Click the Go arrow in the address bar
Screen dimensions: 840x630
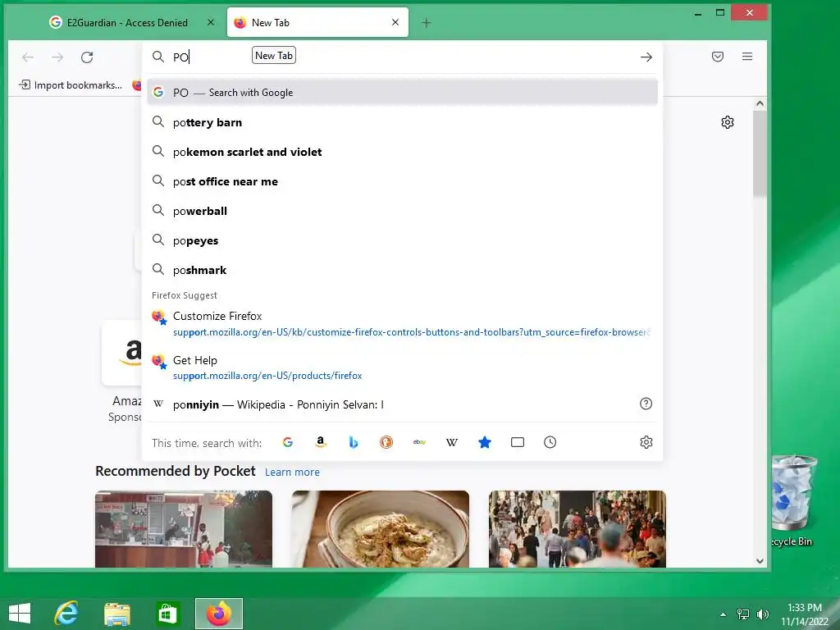pyautogui.click(x=646, y=57)
